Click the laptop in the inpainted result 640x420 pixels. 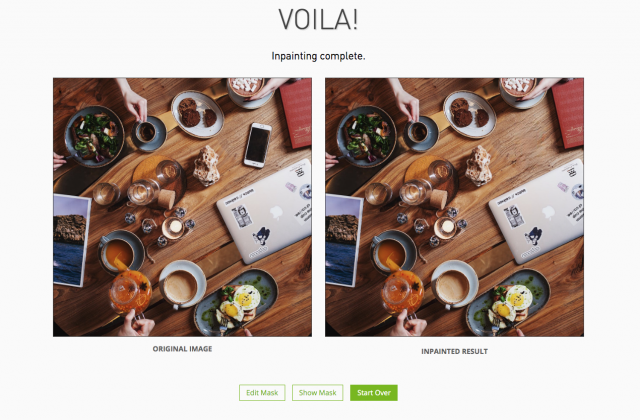pos(536,211)
